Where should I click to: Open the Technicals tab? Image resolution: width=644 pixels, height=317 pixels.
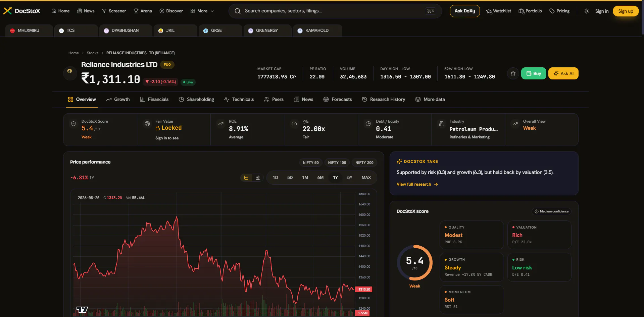pos(239,100)
